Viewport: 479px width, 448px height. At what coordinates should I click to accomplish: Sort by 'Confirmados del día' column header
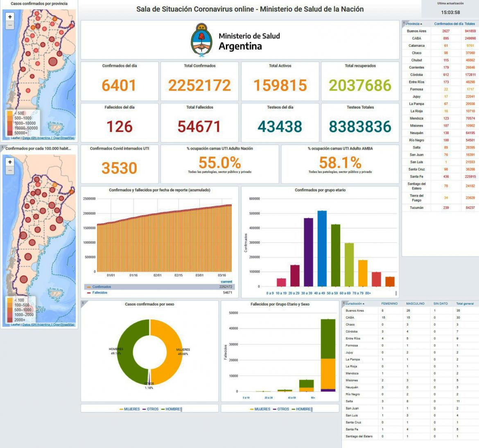(x=448, y=23)
